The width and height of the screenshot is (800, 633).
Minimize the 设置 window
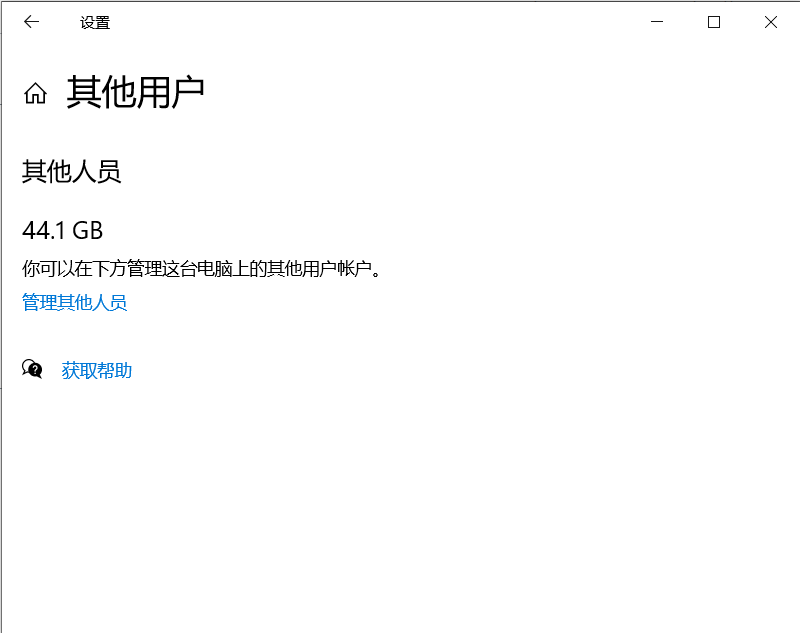(x=657, y=22)
